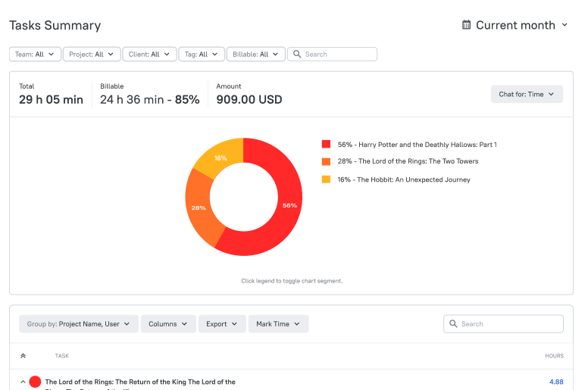Open the Billable: All filter
Screen dimensions: 588x390
pyautogui.click(x=256, y=55)
